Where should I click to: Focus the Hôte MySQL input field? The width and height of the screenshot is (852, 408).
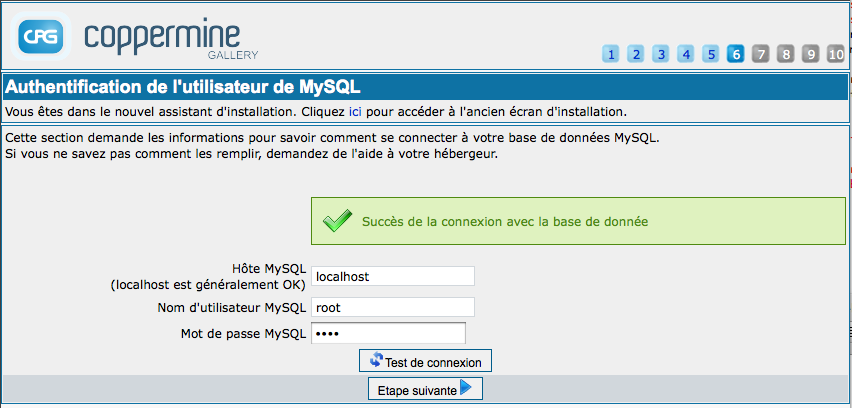(391, 276)
